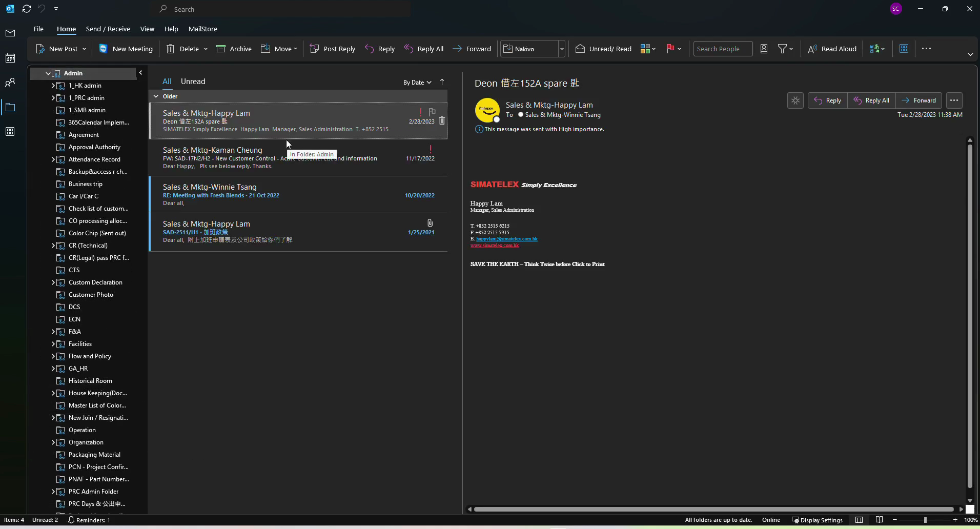Switch to Unread messages filter
The height and width of the screenshot is (529, 980).
tap(193, 82)
